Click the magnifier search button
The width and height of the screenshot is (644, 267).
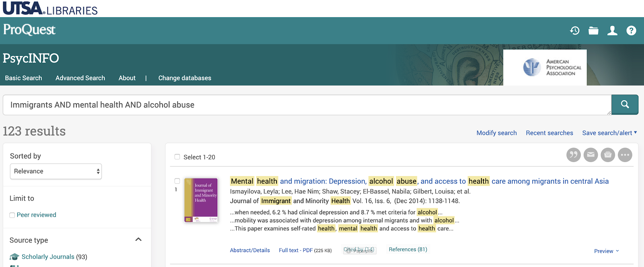pyautogui.click(x=625, y=105)
